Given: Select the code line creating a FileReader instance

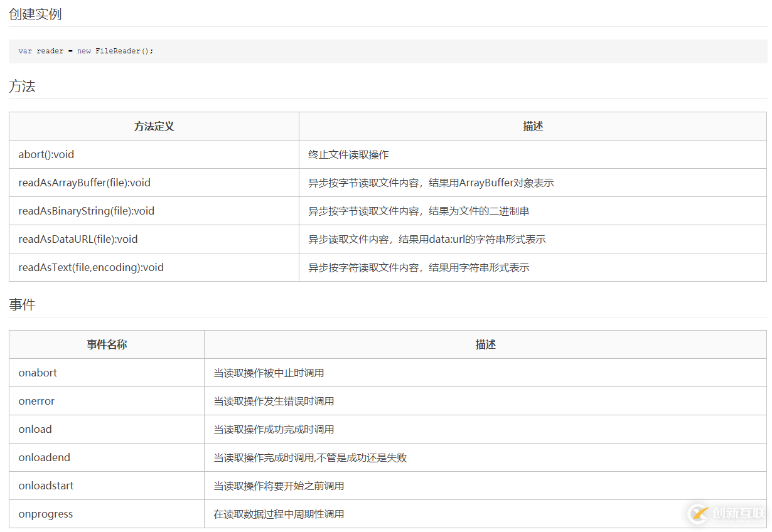Looking at the screenshot, I should coord(86,51).
